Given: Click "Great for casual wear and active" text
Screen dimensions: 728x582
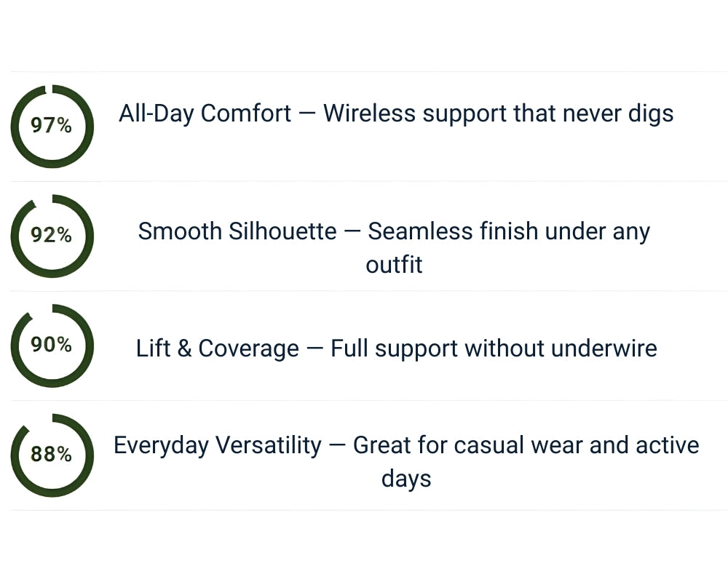Looking at the screenshot, I should tap(526, 445).
